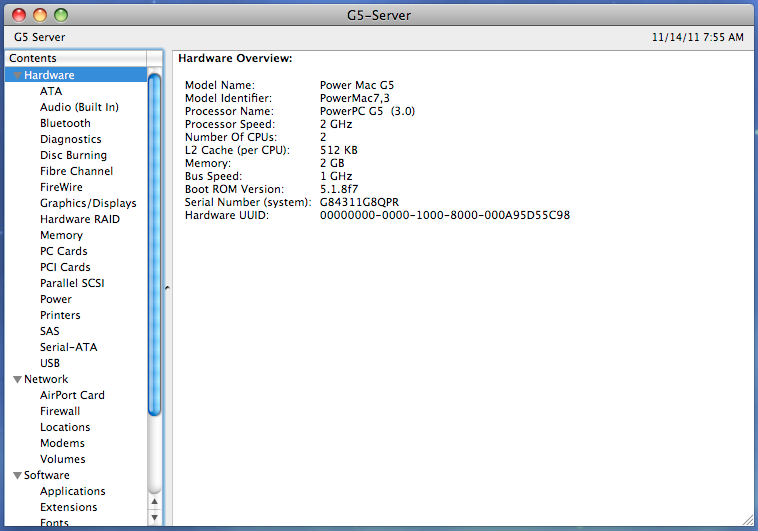Select Extensions under Software
The image size is (758, 531).
coord(69,507)
